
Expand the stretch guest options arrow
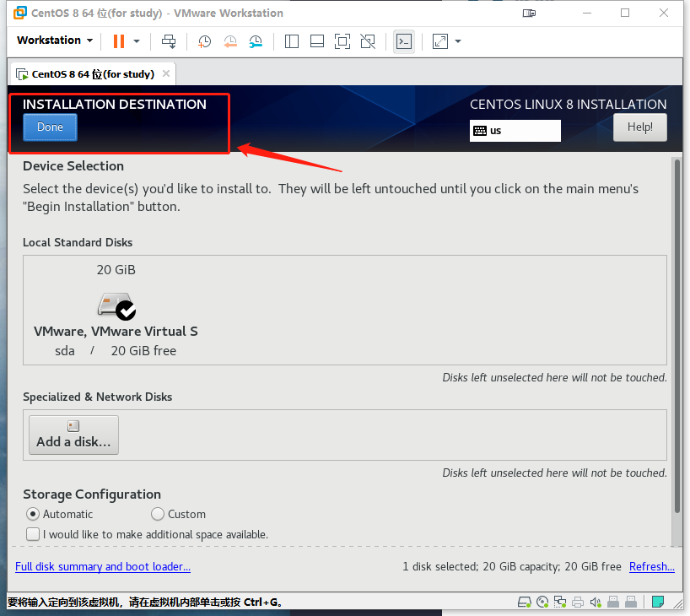458,41
